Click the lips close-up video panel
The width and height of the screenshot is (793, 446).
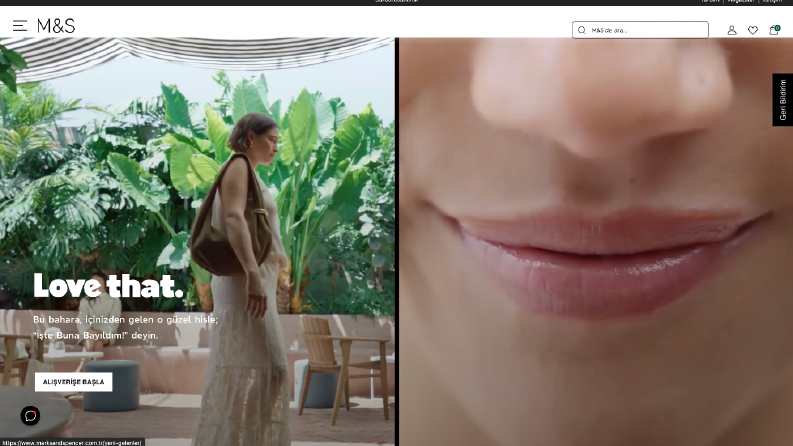point(596,242)
